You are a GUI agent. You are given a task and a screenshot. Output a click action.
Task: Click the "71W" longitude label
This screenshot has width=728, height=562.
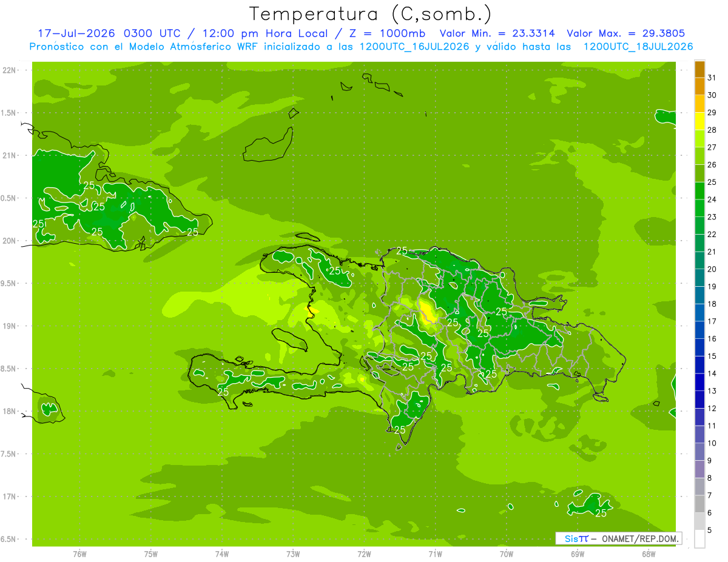[x=435, y=554]
